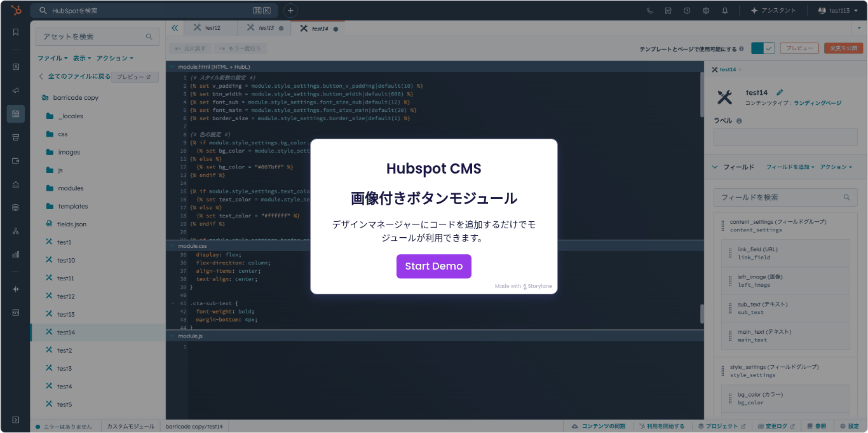Open the help question-mark icon
The image size is (868, 433).
click(x=687, y=11)
